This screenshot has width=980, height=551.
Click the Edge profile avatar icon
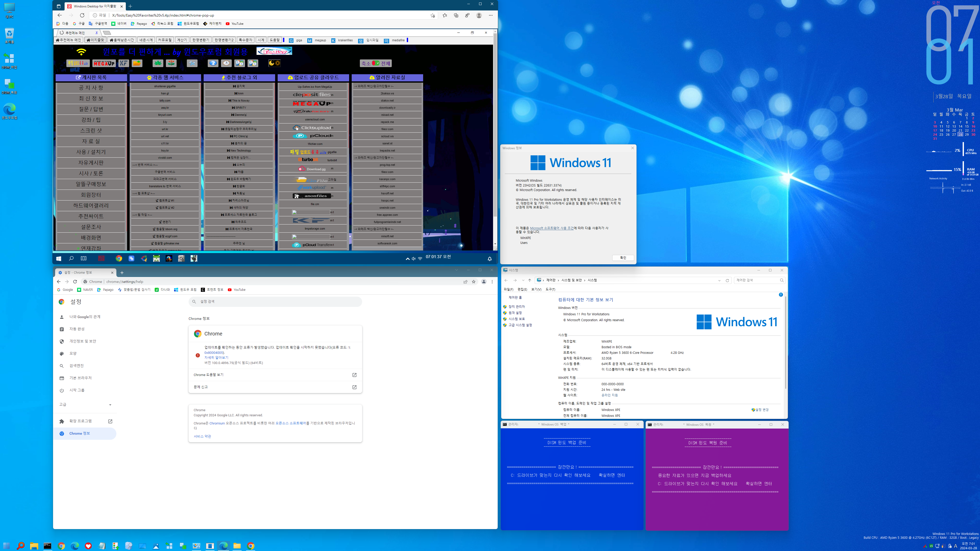tap(479, 15)
